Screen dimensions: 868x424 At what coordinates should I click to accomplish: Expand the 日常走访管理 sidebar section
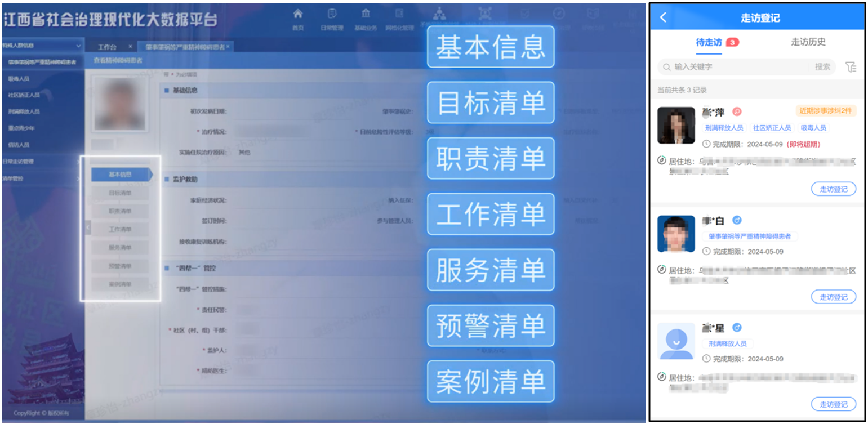tap(78, 162)
